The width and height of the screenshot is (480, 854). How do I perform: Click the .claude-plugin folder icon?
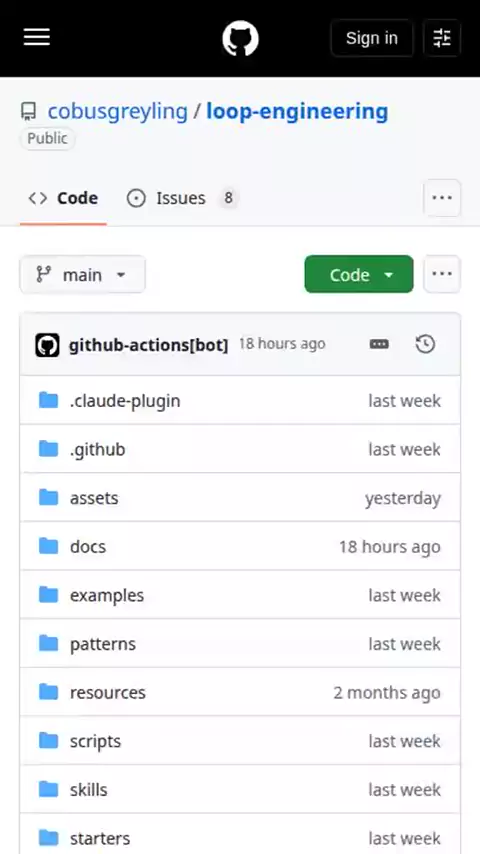[48, 401]
